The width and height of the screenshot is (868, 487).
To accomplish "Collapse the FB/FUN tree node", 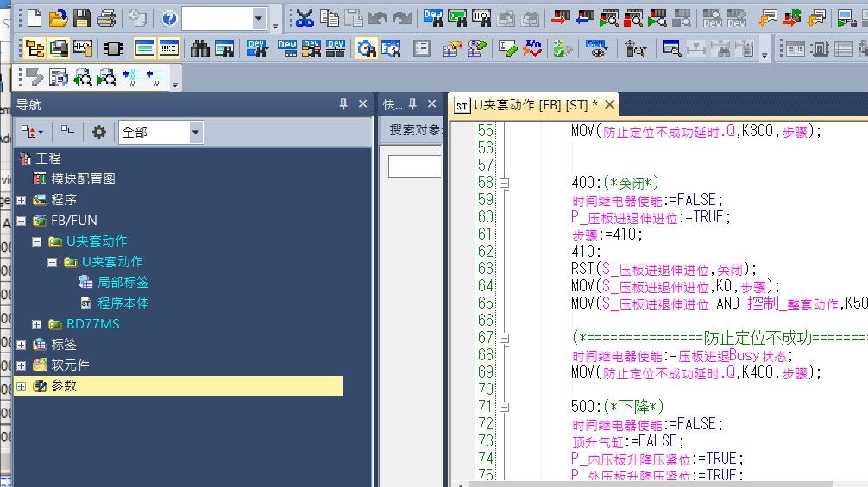I will [22, 221].
